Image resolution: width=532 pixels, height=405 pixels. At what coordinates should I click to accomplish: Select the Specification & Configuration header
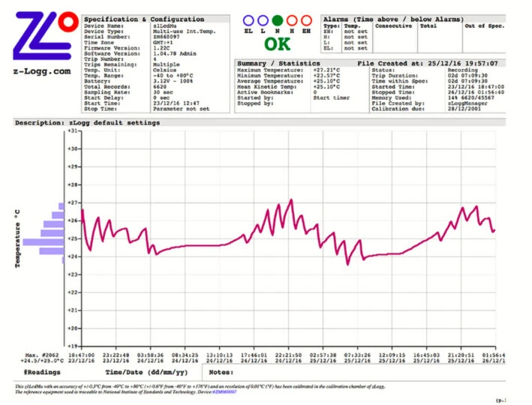point(143,19)
